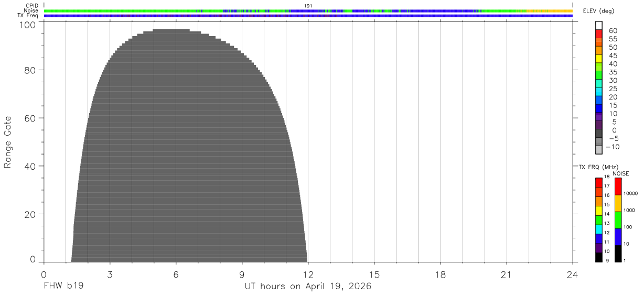The height and width of the screenshot is (297, 644).
Task: Click the ELEV (deg) color bar title
Action: point(597,11)
